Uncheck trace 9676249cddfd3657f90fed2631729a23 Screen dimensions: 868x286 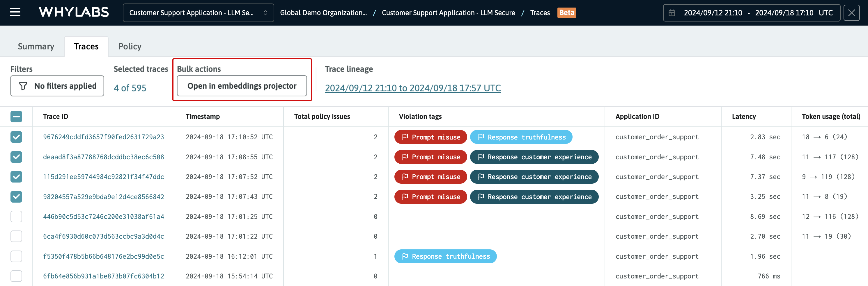coord(16,137)
